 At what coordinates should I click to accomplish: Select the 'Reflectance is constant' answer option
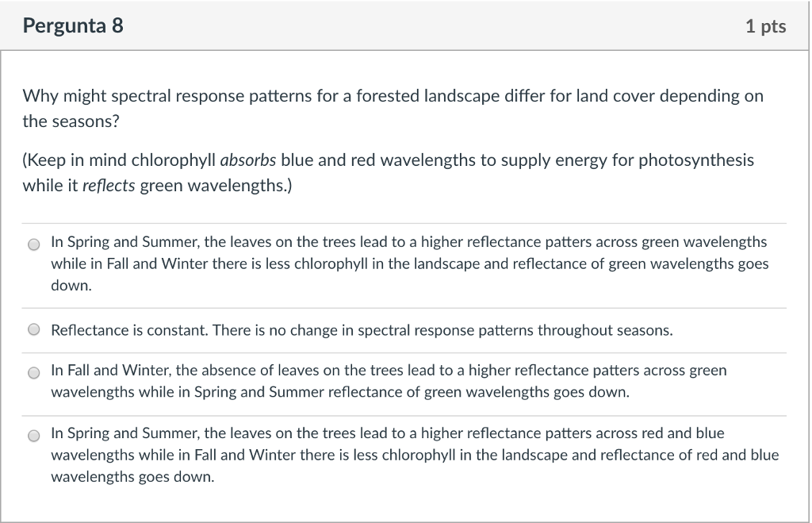point(33,329)
